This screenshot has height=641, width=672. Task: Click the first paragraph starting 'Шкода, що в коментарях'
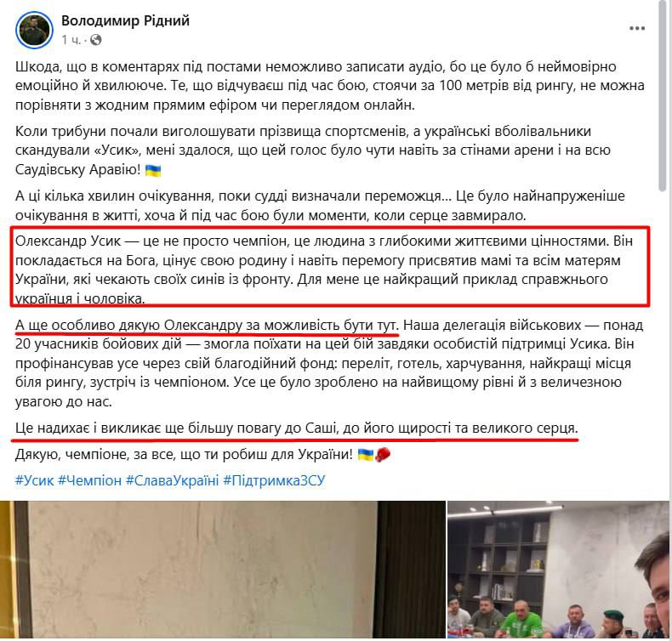[329, 86]
